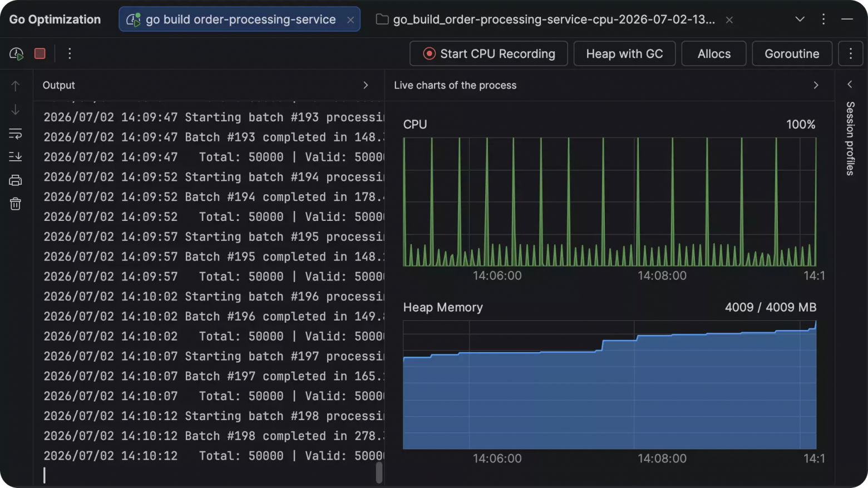Open the profiler toolbar overflow menu
The width and height of the screenshot is (868, 488).
(851, 53)
